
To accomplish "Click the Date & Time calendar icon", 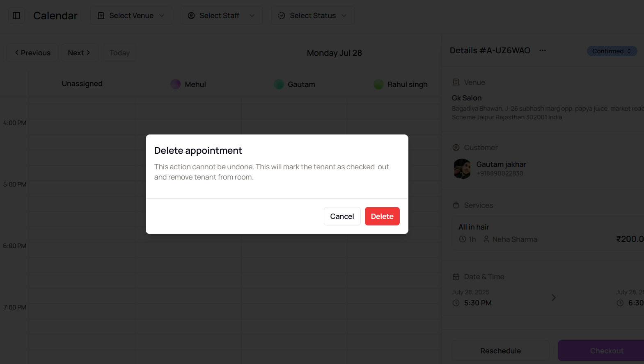I will pos(456,277).
